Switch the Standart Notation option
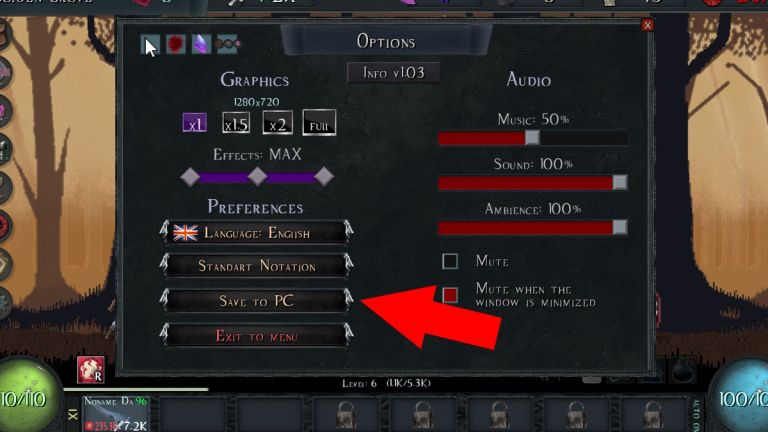This screenshot has width=768, height=432. [x=257, y=266]
